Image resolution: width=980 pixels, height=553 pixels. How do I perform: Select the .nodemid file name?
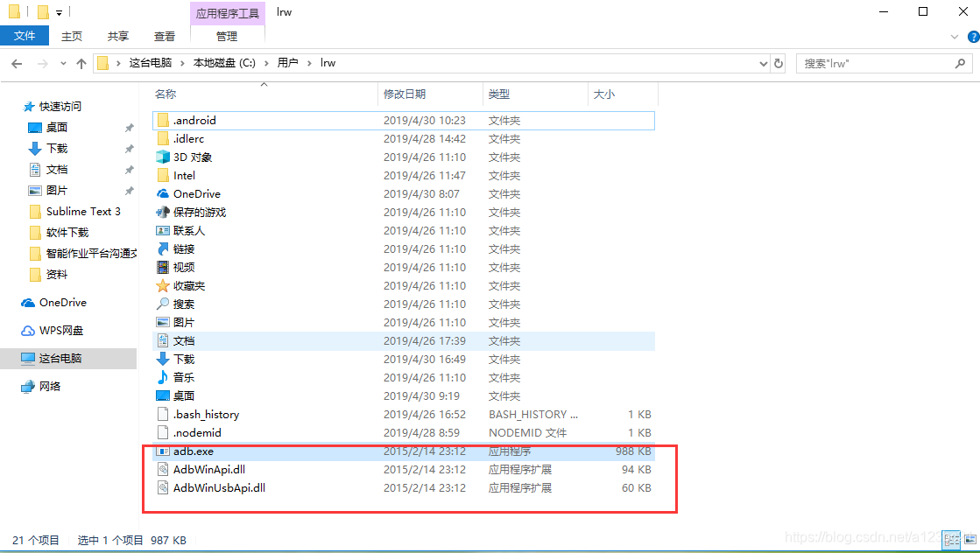click(x=197, y=432)
